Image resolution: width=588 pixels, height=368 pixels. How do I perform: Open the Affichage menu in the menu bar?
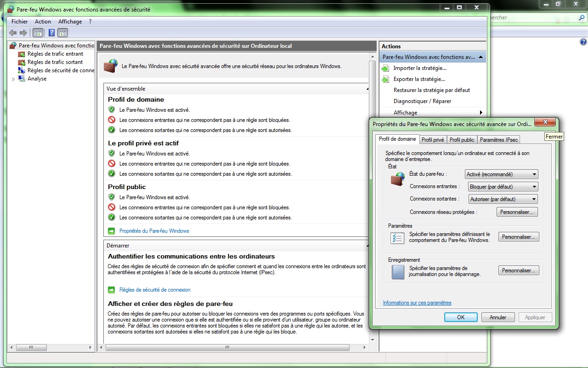[70, 22]
